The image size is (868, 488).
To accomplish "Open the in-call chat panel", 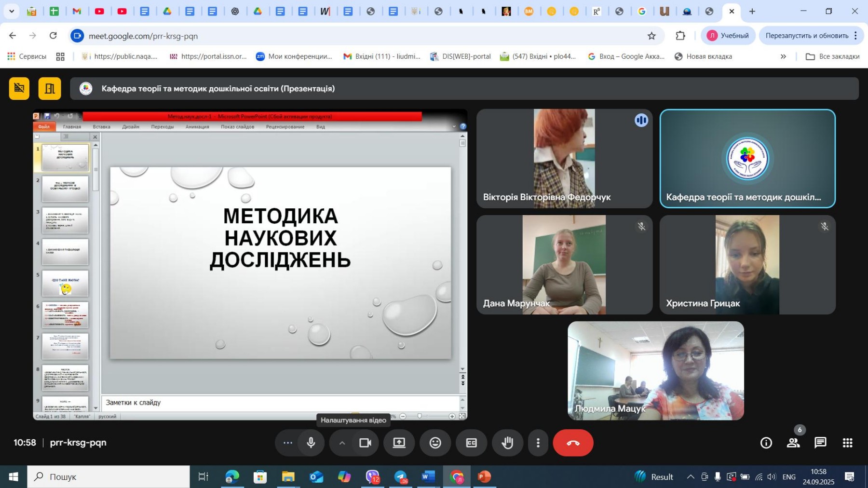I will pyautogui.click(x=820, y=443).
